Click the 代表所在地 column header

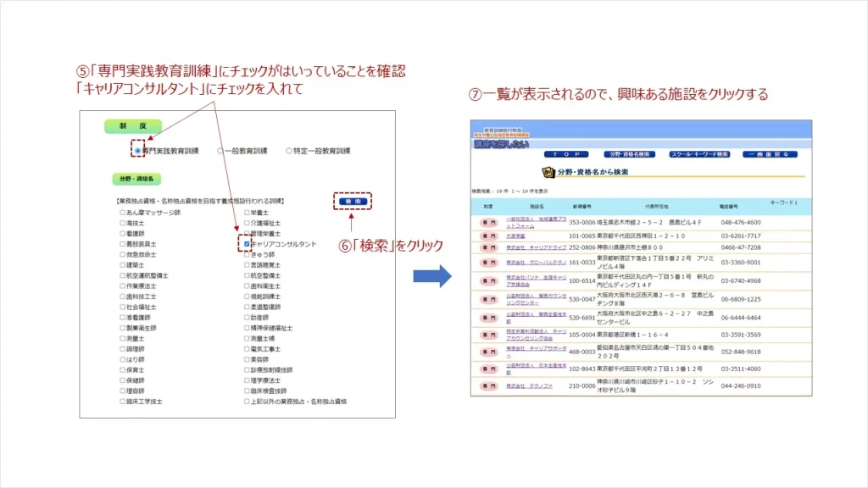click(656, 207)
